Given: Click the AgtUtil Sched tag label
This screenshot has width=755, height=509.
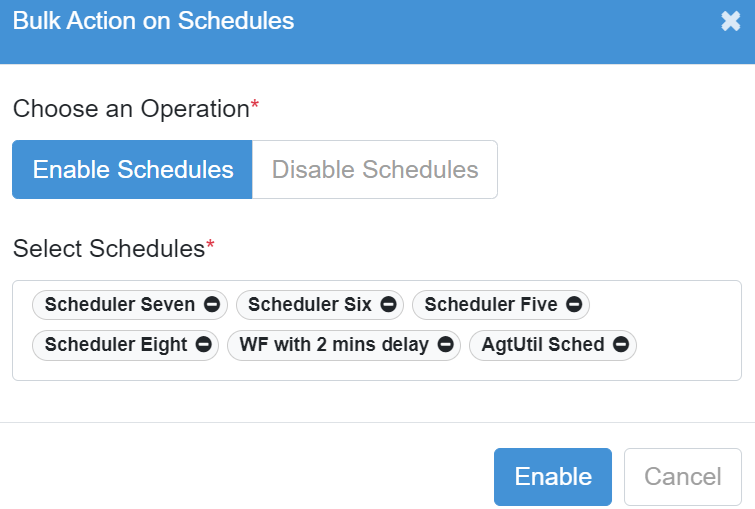Looking at the screenshot, I should pos(543,344).
